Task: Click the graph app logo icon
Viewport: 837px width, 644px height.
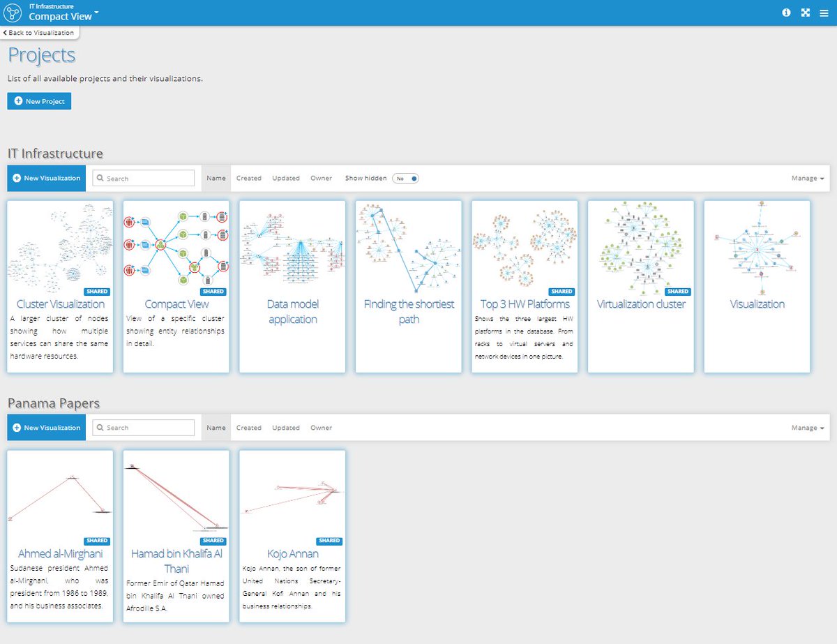Action: pos(13,13)
